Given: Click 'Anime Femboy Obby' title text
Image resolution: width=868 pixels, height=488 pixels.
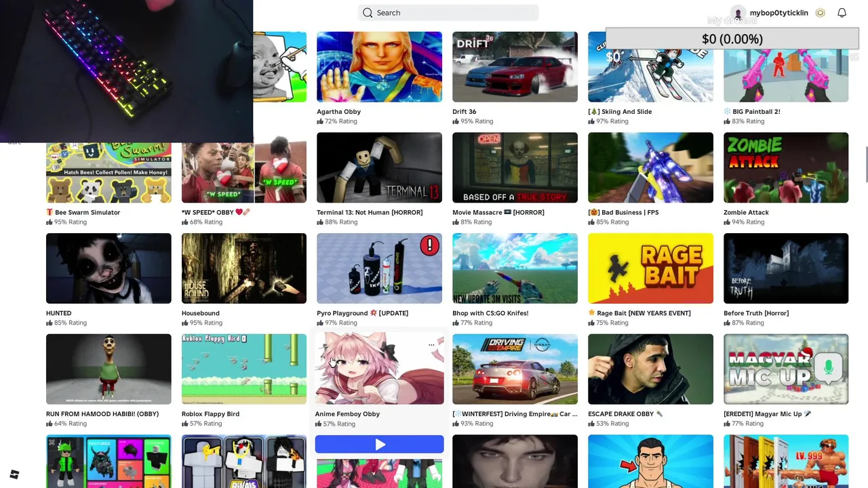Looking at the screenshot, I should [347, 414].
